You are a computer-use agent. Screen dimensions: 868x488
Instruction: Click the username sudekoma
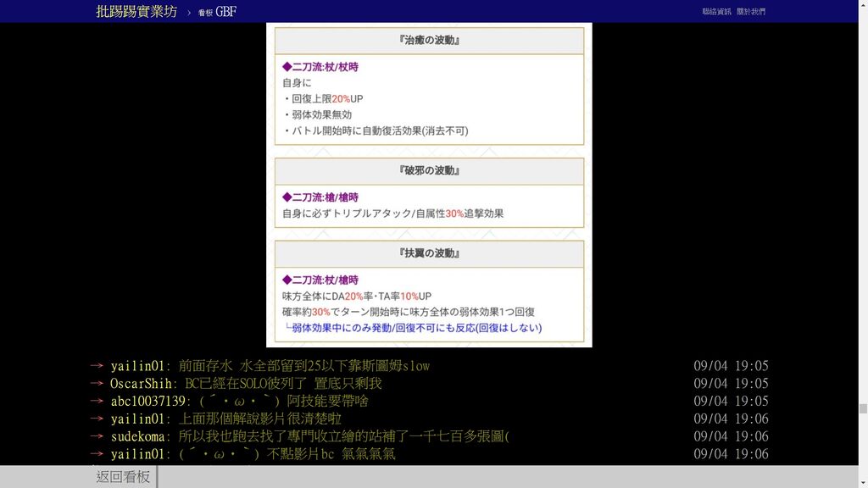point(137,436)
